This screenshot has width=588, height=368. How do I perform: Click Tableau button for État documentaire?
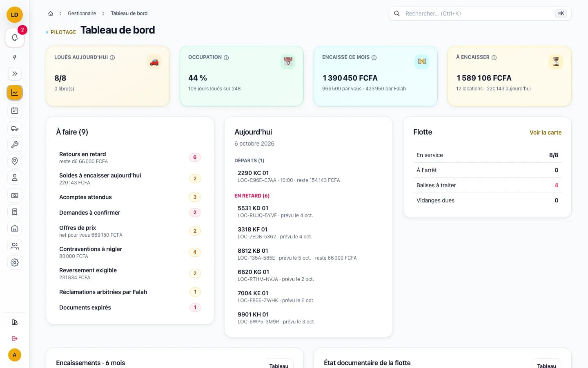tap(546, 365)
